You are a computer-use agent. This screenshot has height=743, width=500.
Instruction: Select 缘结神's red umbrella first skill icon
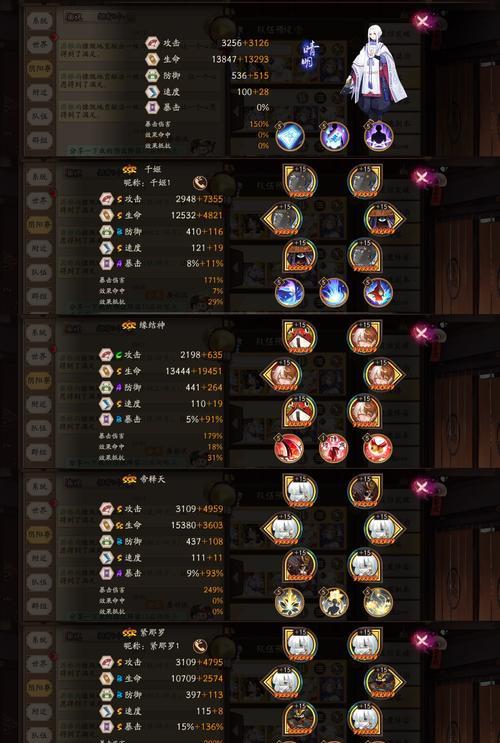pos(289,448)
